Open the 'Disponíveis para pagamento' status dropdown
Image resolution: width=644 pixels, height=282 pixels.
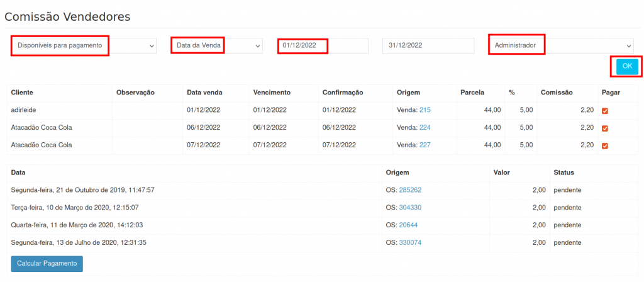pos(83,46)
